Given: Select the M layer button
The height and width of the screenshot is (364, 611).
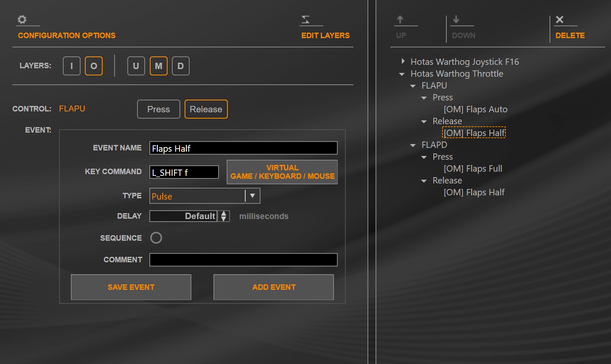Looking at the screenshot, I should click(159, 66).
